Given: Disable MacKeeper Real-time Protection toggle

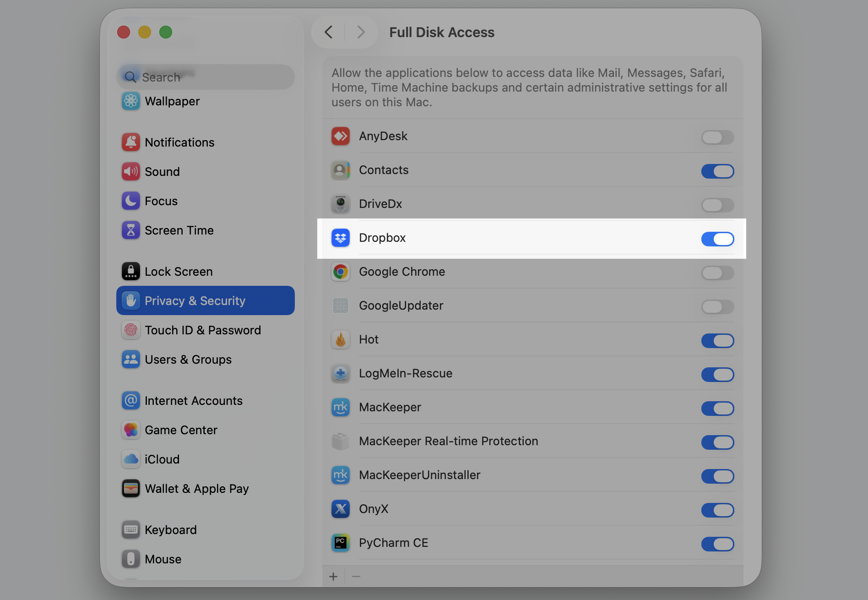Looking at the screenshot, I should click(717, 442).
